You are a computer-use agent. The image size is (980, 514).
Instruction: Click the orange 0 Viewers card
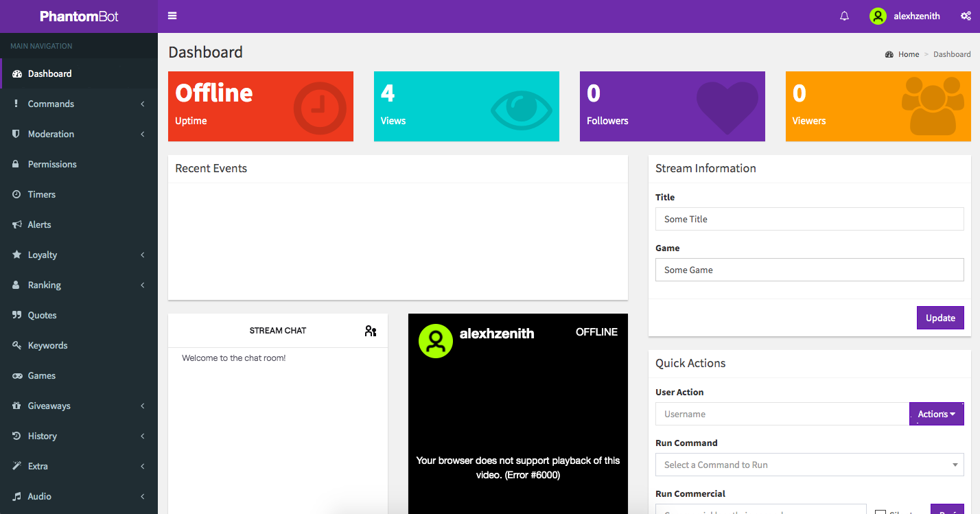(878, 106)
